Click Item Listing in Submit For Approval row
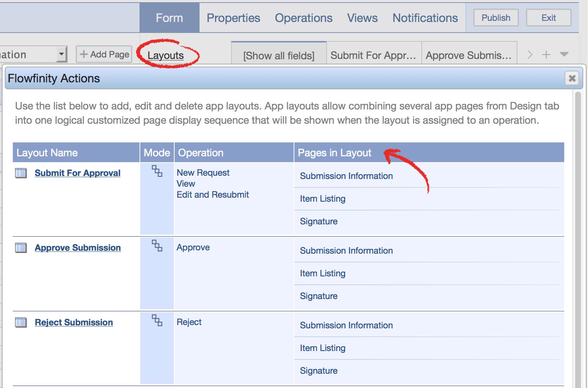This screenshot has width=588, height=388. (x=323, y=199)
